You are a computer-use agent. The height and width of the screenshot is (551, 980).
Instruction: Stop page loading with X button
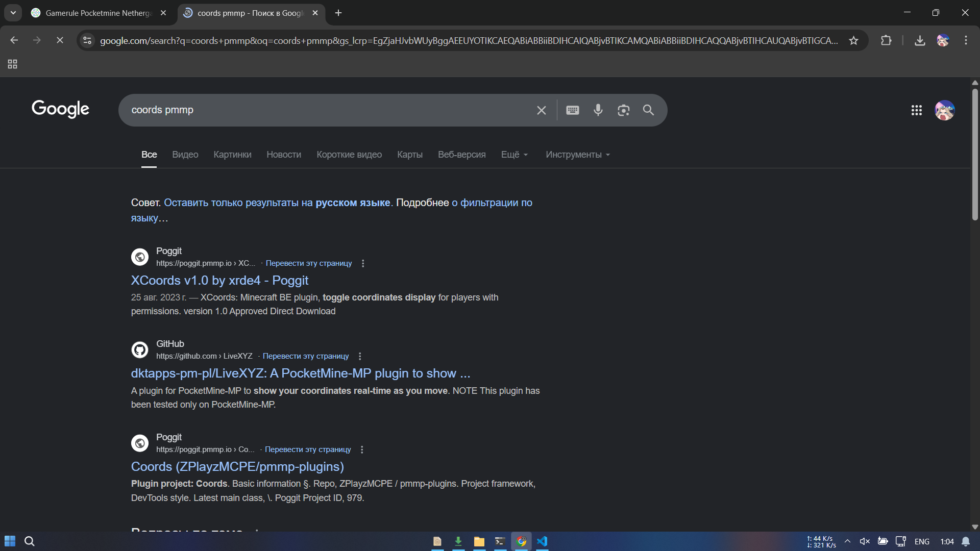(60, 40)
